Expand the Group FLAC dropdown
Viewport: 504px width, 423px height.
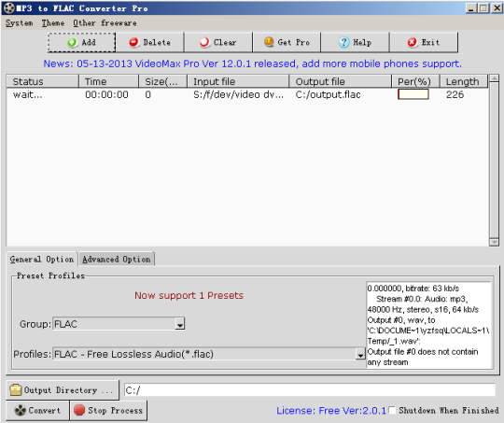[180, 324]
